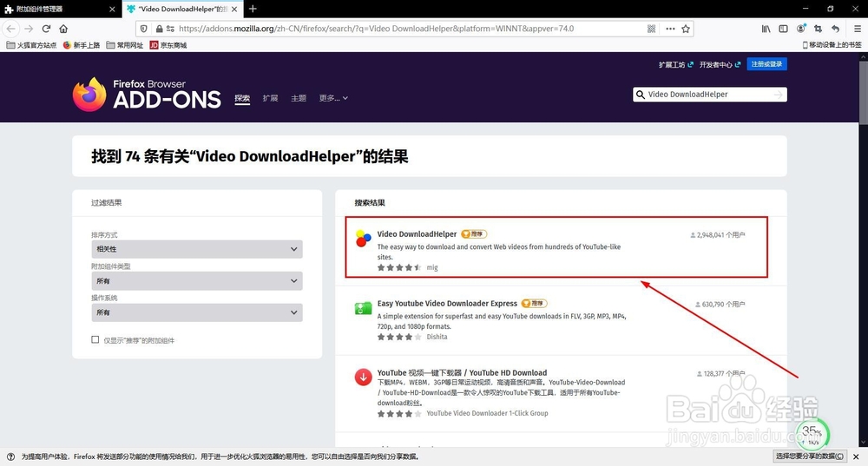Screen dimensions: 868x466
Task: Enable the show only recommended add-ons checkbox
Action: (95, 340)
